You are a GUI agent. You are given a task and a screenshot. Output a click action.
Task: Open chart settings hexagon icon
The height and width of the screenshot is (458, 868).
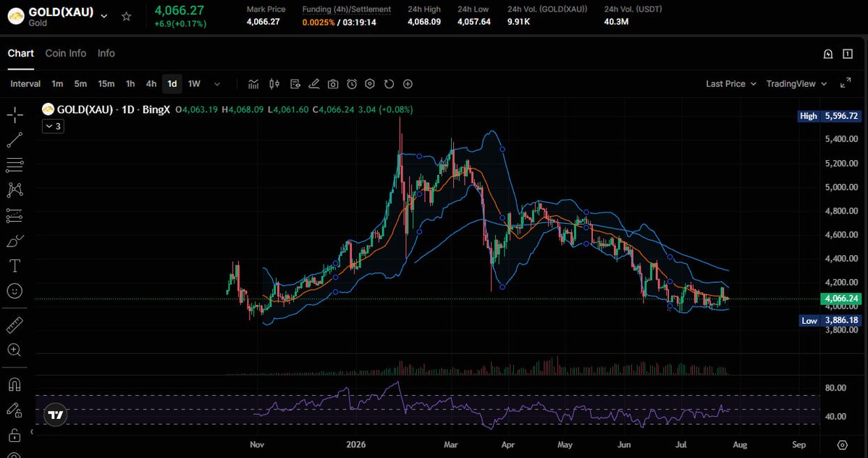(x=370, y=83)
